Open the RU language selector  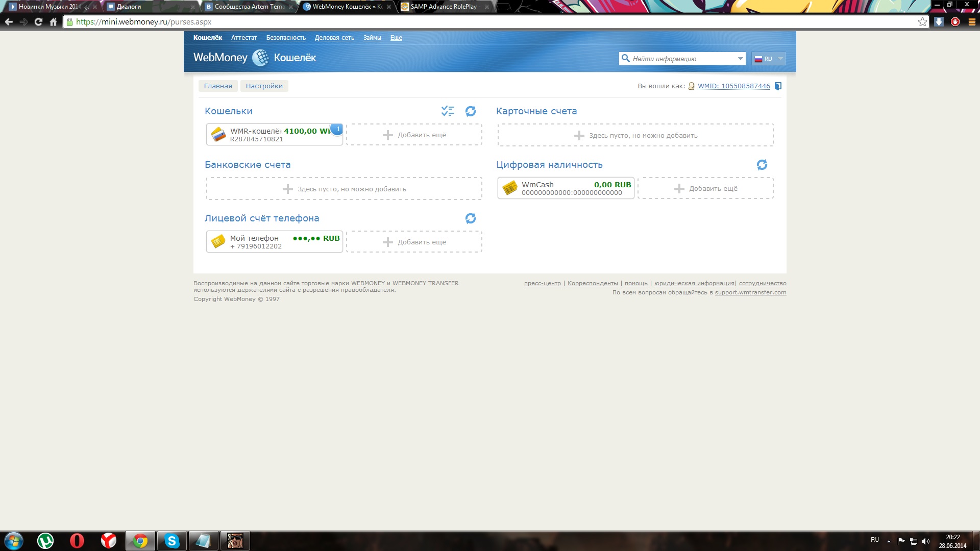point(768,59)
